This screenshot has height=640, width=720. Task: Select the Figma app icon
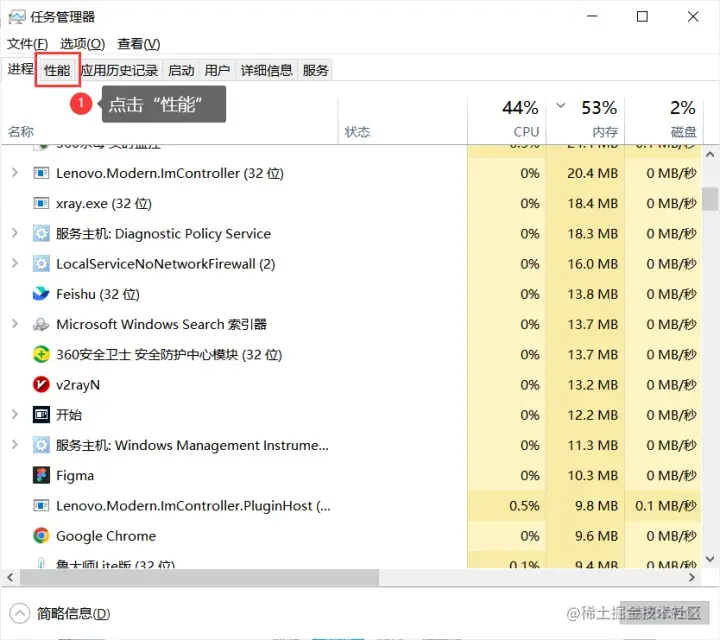click(x=41, y=475)
